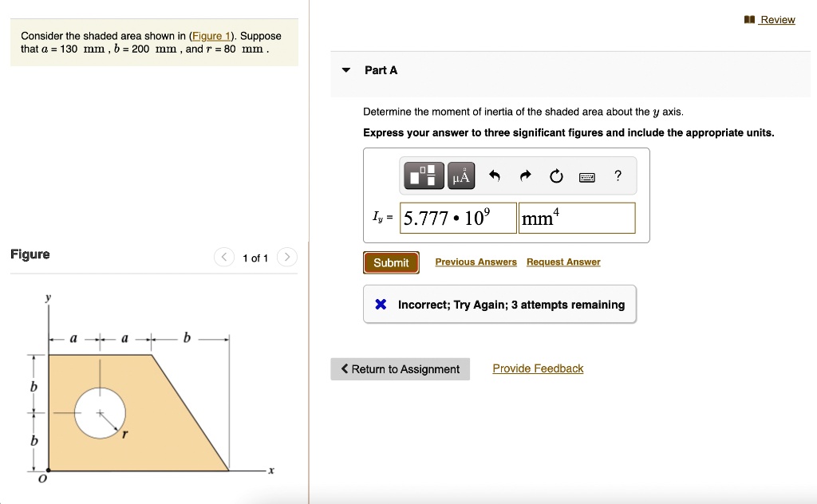817x504 pixels.
Task: Open Figure 1 from the problem statement
Action: 211,36
